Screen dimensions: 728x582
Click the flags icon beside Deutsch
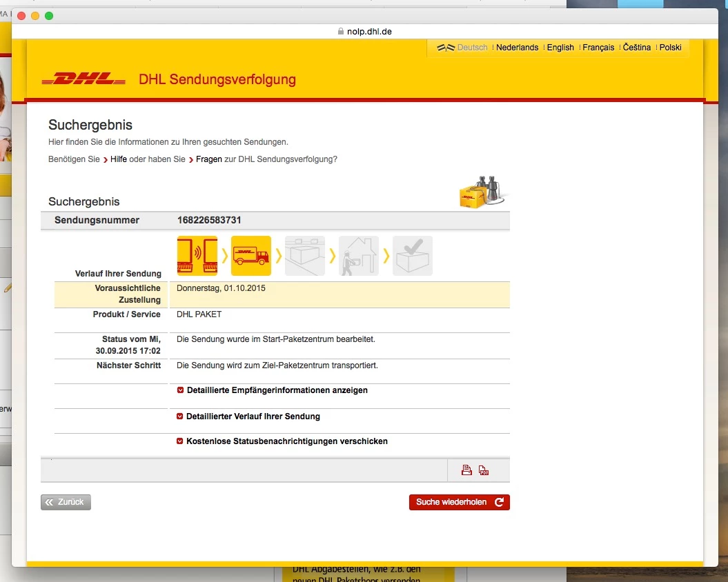445,48
